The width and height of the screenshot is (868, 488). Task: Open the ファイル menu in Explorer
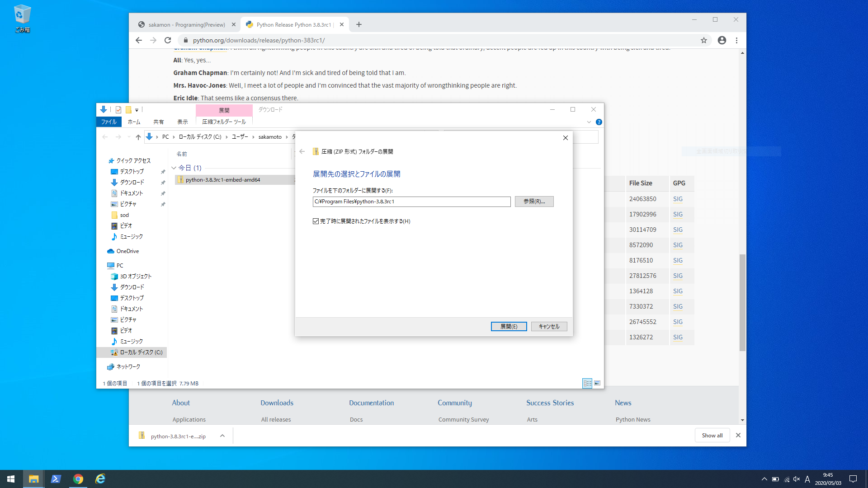(x=108, y=122)
